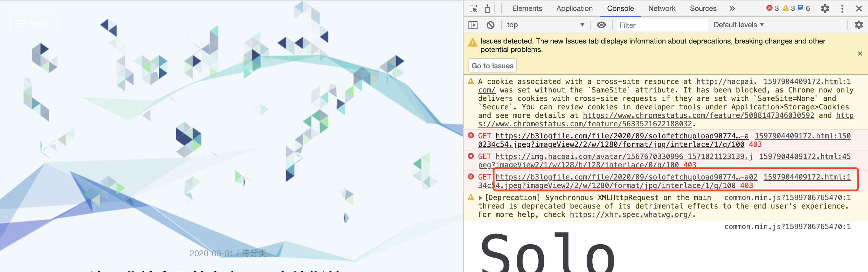Click the error icon of the img.hacpai.com request

(x=471, y=156)
